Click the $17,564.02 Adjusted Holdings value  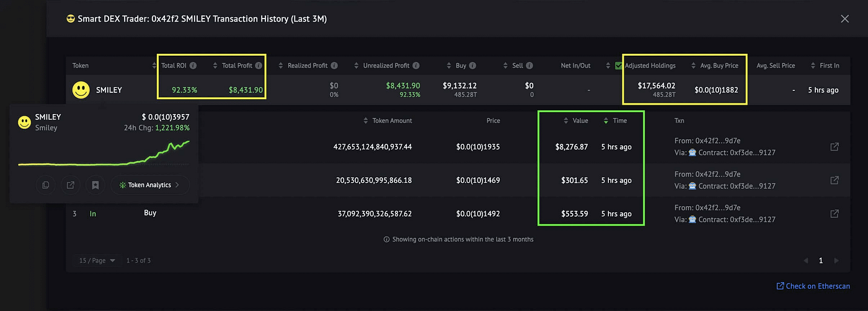point(657,86)
